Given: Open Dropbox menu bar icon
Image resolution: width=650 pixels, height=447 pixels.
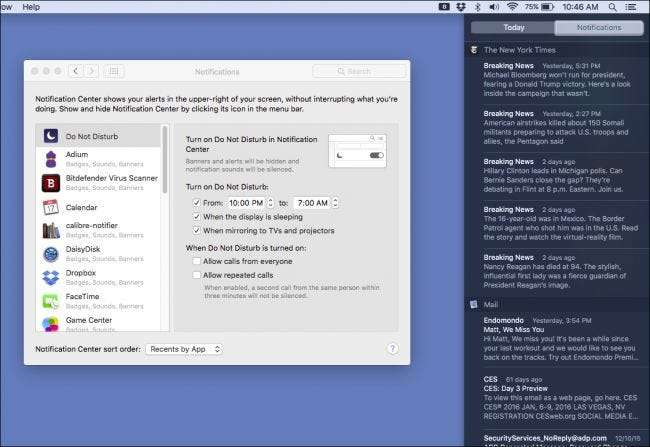Looking at the screenshot, I should [461, 7].
